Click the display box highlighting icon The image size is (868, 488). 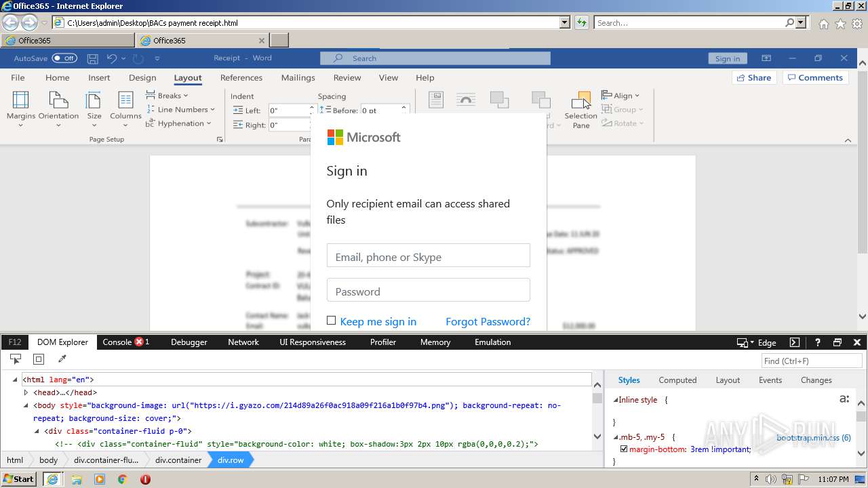39,359
